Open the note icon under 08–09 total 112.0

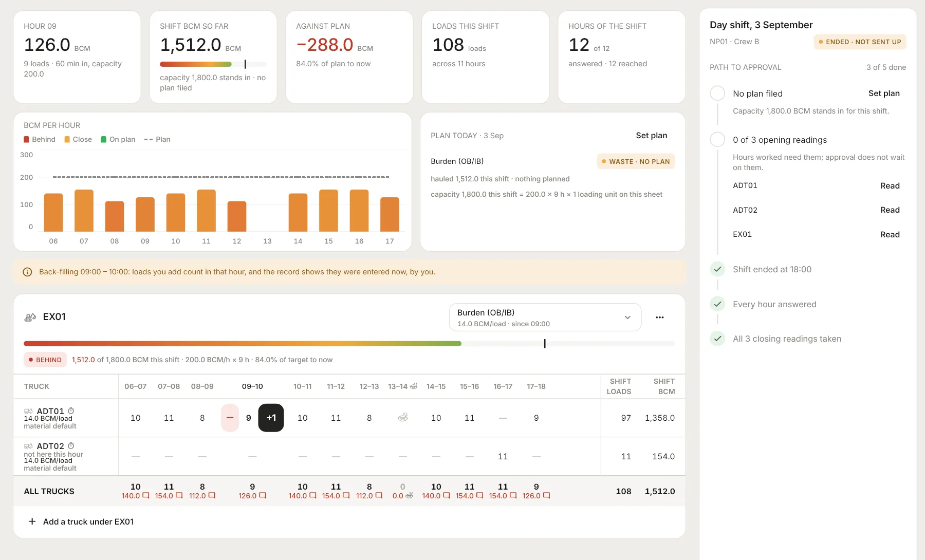(x=212, y=496)
